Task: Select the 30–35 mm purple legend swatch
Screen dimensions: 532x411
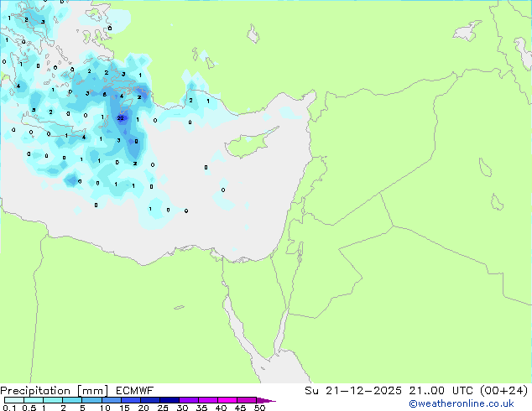Action: point(188,400)
